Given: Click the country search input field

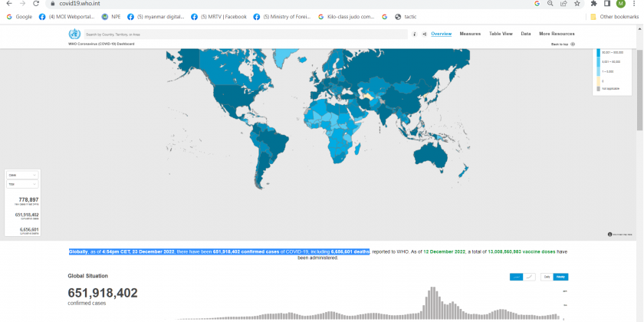Looking at the screenshot, I should [x=245, y=34].
